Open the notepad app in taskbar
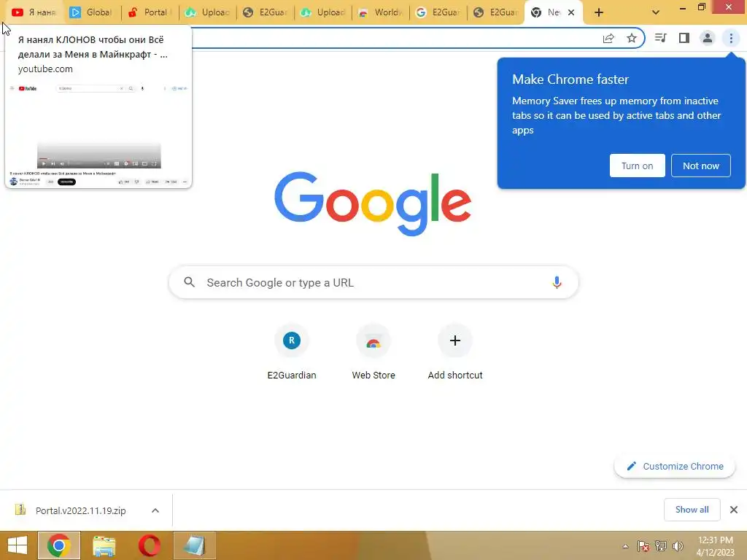 (x=194, y=545)
